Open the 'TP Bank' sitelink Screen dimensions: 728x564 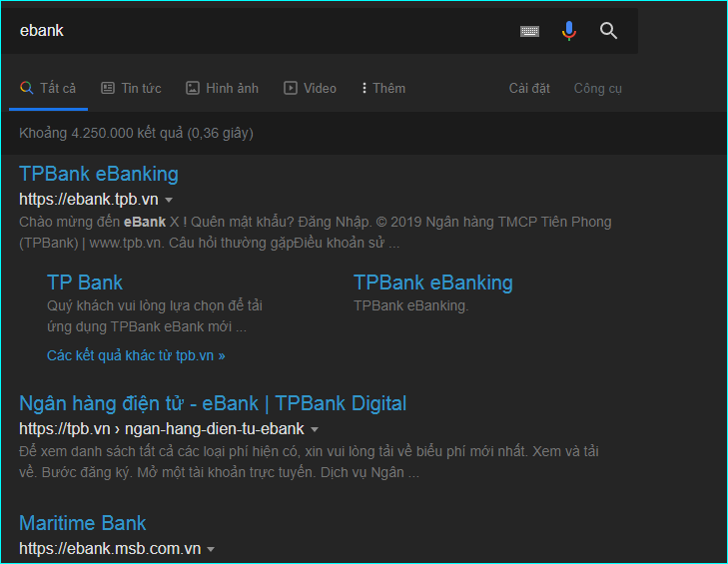coord(85,282)
